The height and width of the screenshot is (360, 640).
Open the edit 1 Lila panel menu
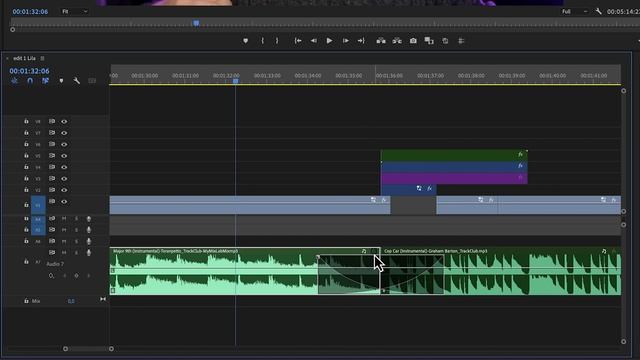pyautogui.click(x=42, y=58)
